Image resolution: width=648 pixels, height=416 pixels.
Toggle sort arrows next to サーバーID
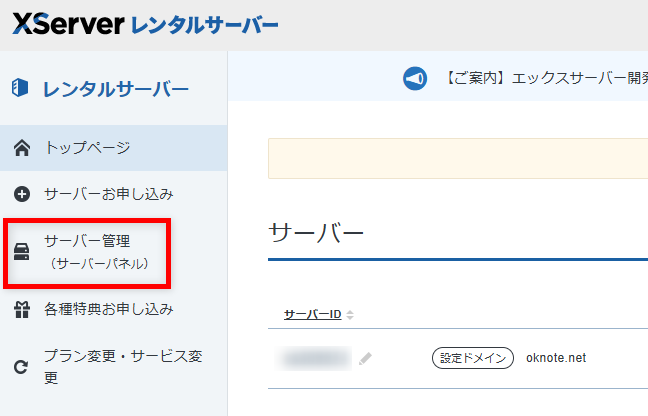click(x=350, y=315)
